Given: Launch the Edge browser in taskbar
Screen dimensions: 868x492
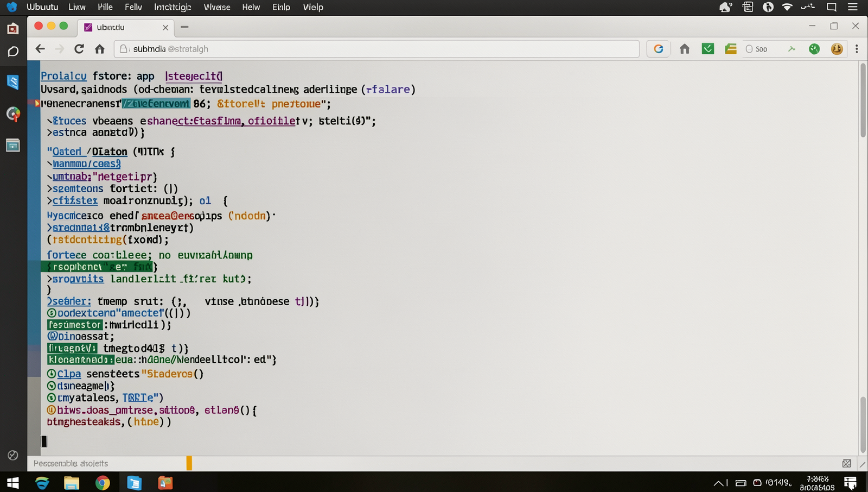Looking at the screenshot, I should (x=42, y=482).
